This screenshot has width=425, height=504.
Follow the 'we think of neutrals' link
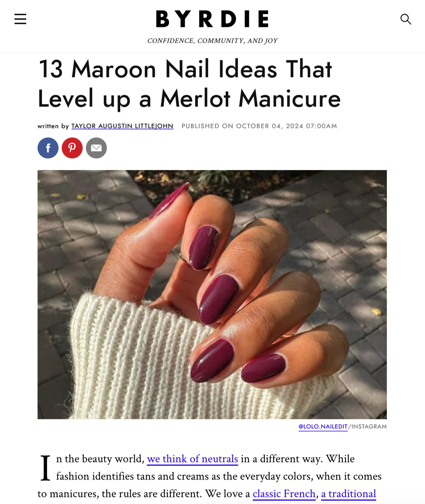pos(192,459)
